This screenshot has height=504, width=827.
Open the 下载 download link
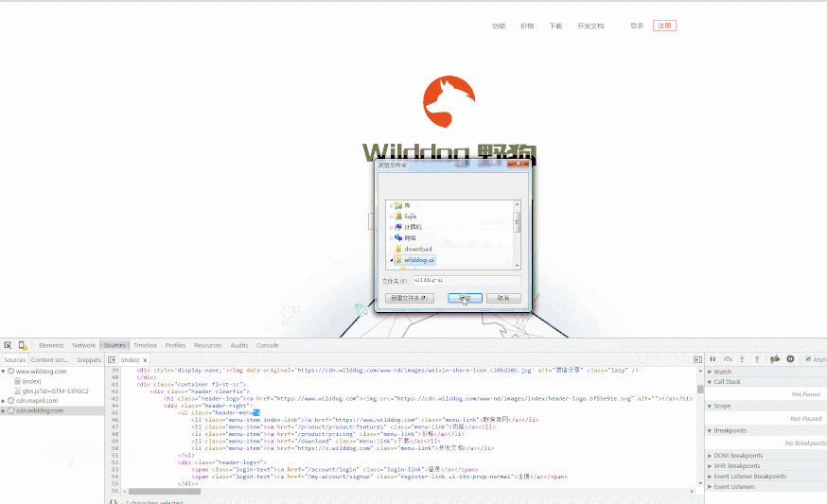(555, 26)
